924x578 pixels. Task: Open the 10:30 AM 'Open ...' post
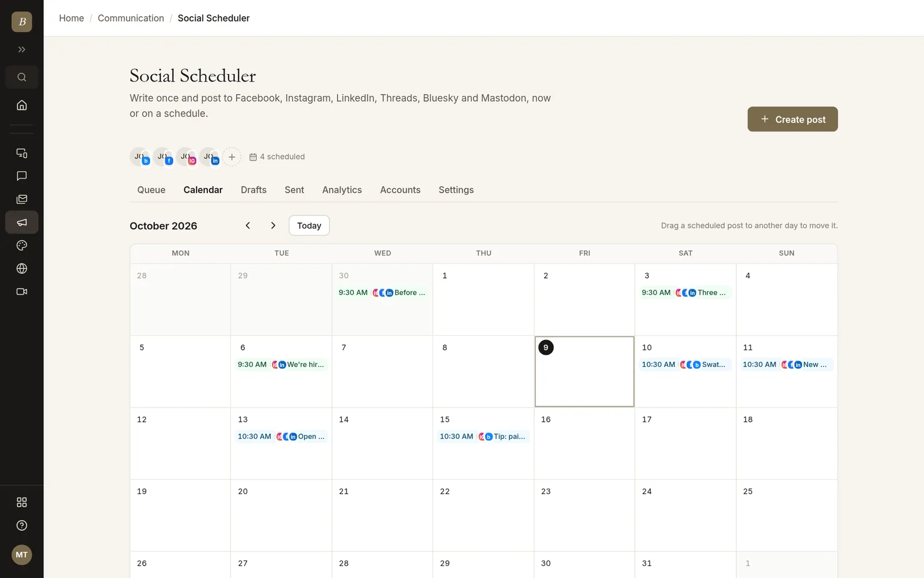click(x=281, y=436)
